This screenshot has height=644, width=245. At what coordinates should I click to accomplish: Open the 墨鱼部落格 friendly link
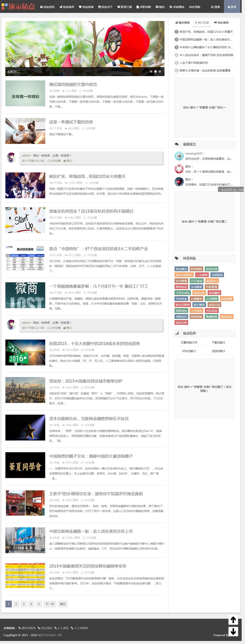tap(27, 628)
